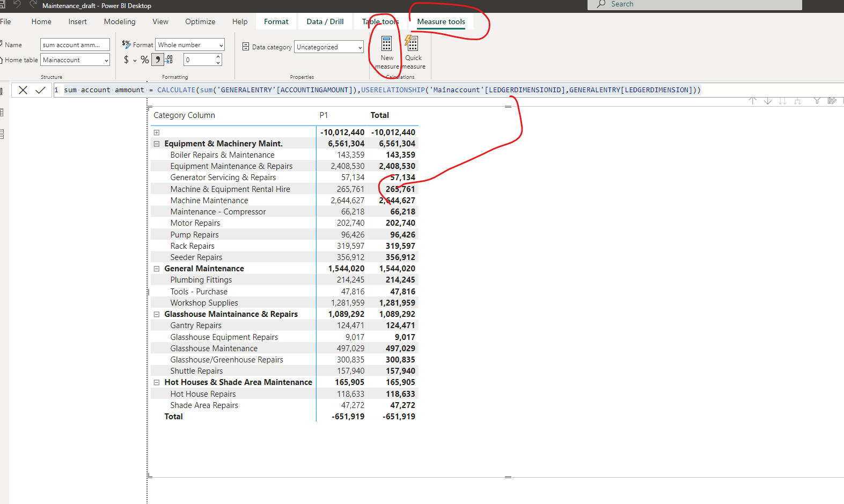The height and width of the screenshot is (504, 844).
Task: Switch to the Data / Drill ribbon tab
Action: (325, 21)
